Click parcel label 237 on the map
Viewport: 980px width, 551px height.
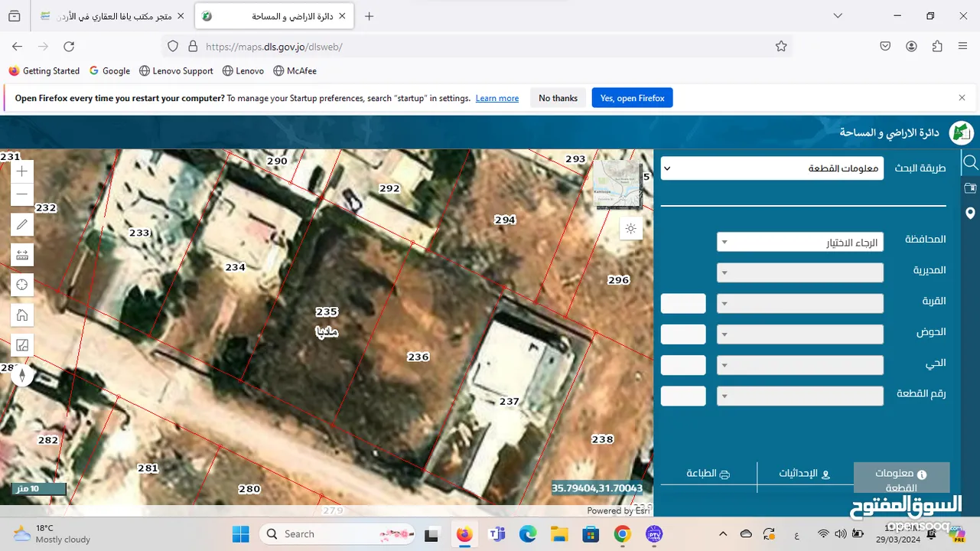(510, 401)
